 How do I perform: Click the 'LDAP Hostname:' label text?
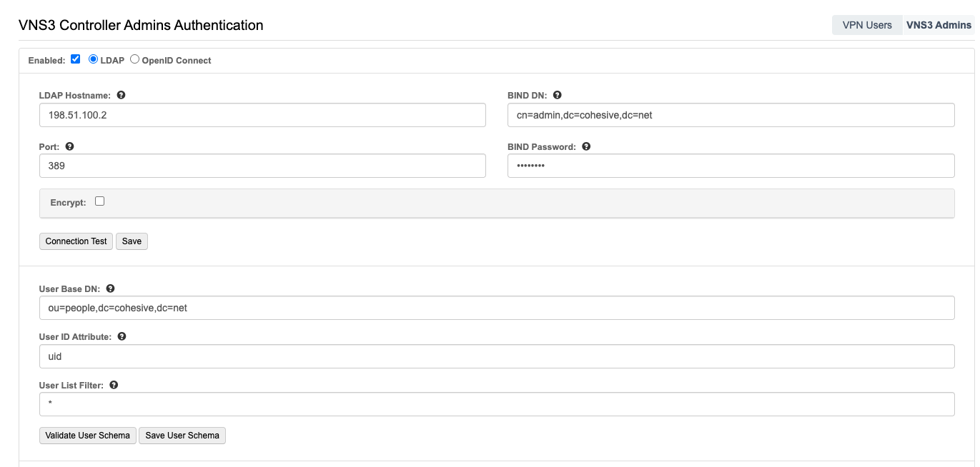[x=75, y=96]
